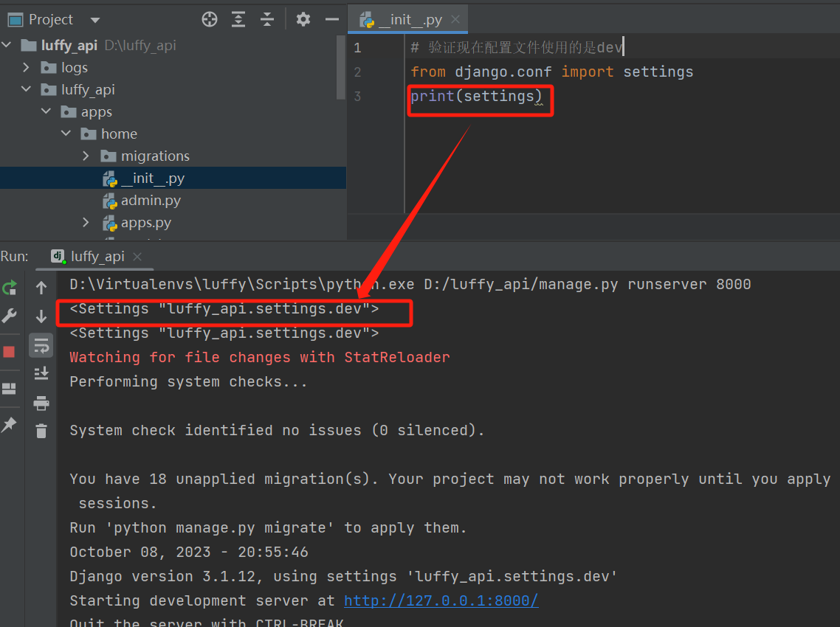This screenshot has height=627, width=840.
Task: Click the Project tree vertical scrollbar
Action: tap(341, 67)
